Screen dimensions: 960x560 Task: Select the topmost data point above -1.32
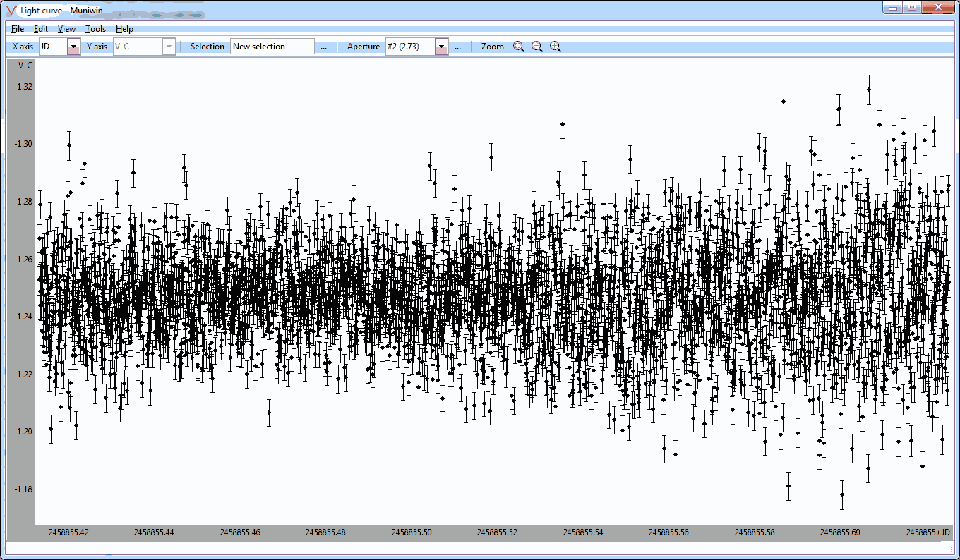coord(869,90)
